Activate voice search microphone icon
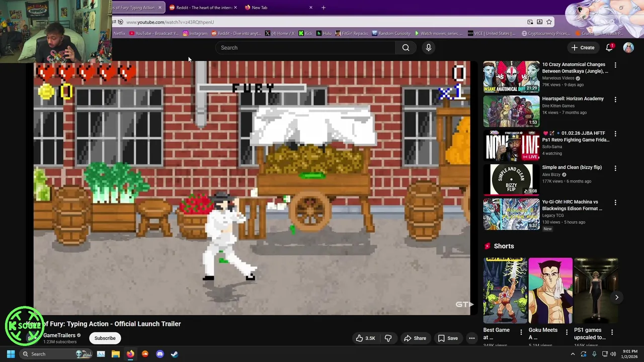The width and height of the screenshot is (644, 362). pyautogui.click(x=429, y=48)
